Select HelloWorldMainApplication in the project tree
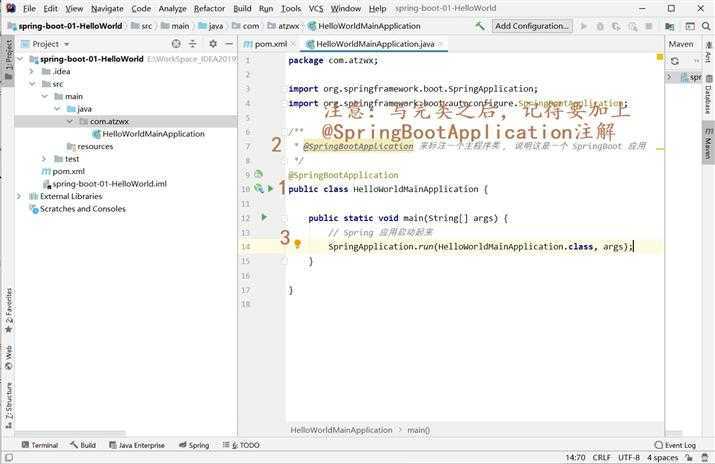This screenshot has height=464, width=715. tap(149, 134)
